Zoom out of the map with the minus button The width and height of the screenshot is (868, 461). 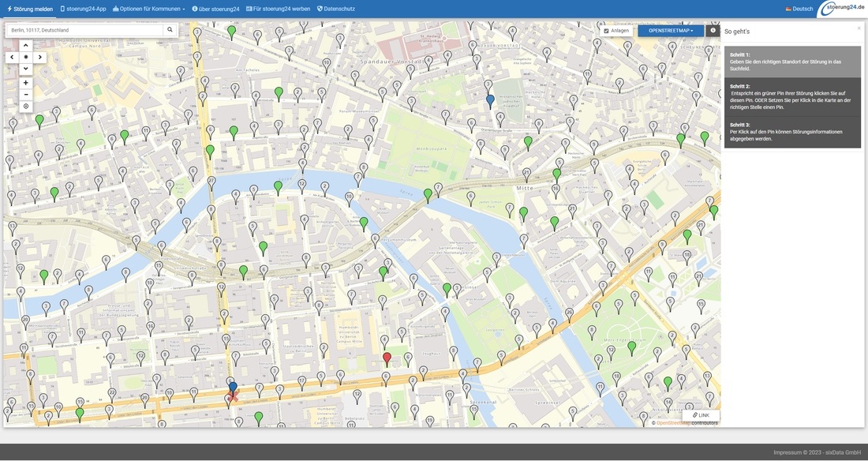[x=26, y=94]
